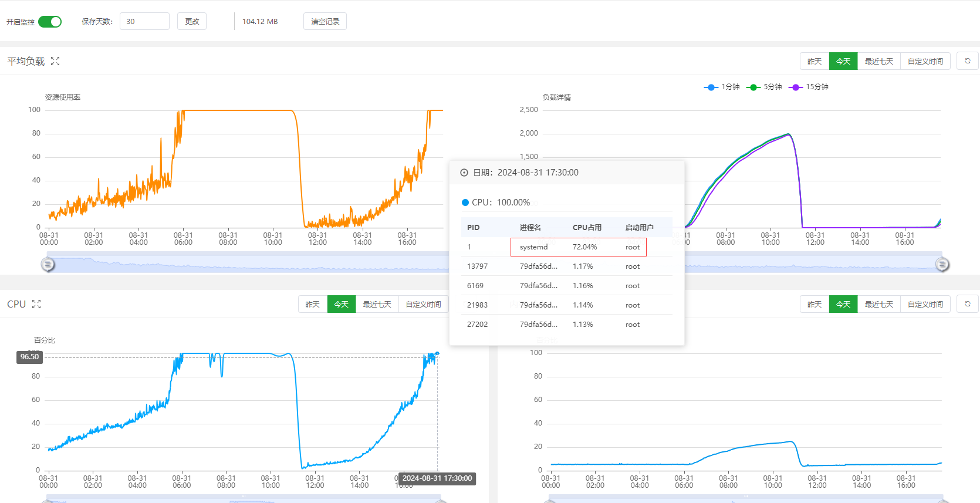
Task: Select 昨天 in the 平均负载 time range
Action: coord(815,61)
